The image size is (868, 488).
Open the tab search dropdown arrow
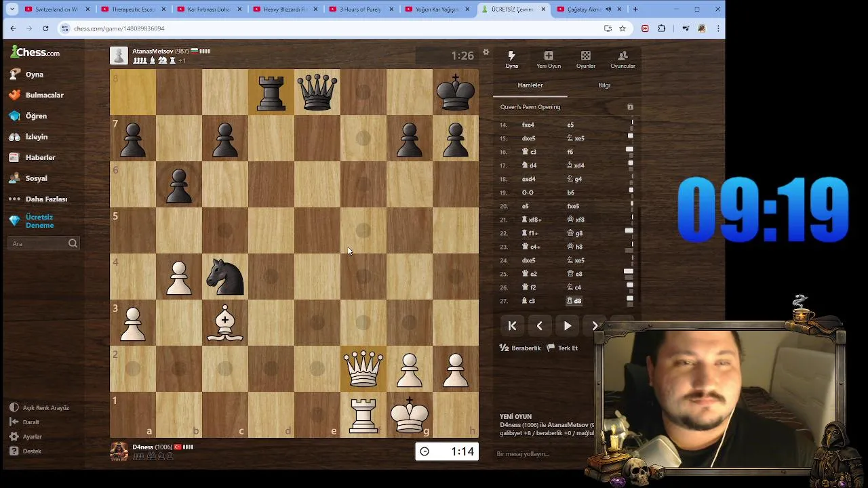12,9
